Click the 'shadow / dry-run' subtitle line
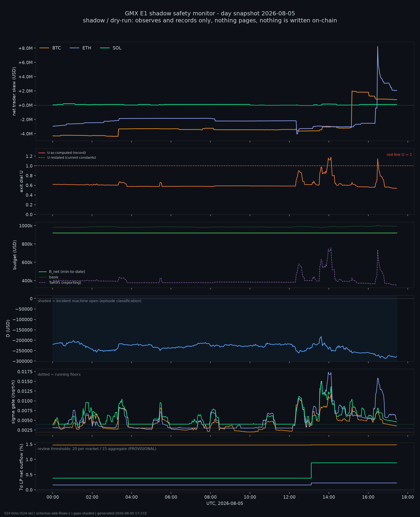The image size is (420, 517). [x=210, y=21]
